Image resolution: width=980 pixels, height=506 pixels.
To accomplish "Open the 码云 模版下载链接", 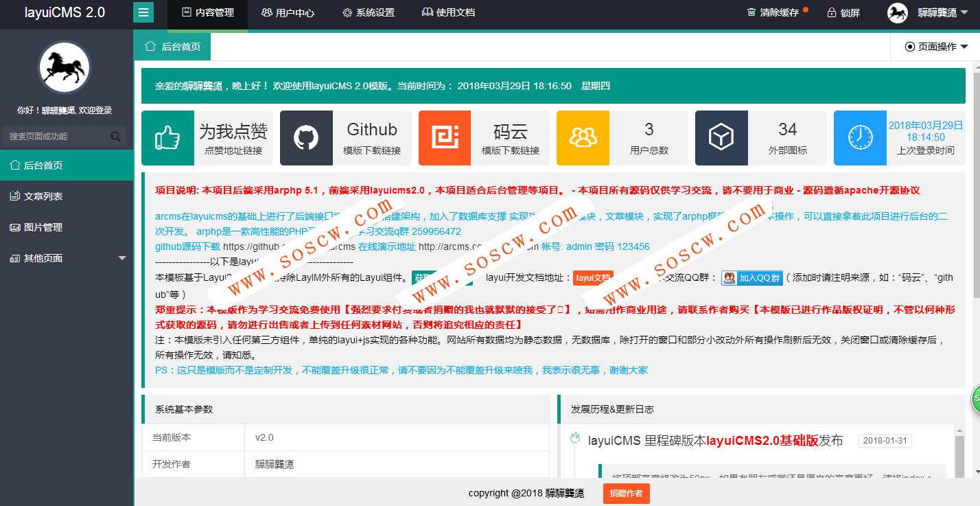I will tap(511, 150).
